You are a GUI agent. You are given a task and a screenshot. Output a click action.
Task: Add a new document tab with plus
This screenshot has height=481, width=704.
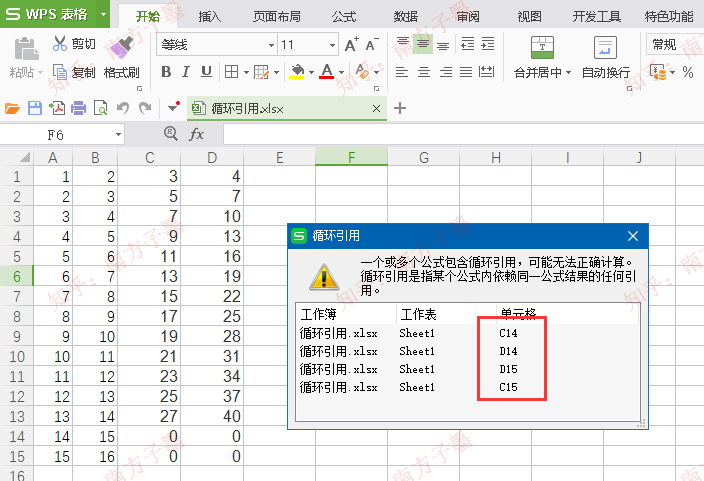pos(400,108)
